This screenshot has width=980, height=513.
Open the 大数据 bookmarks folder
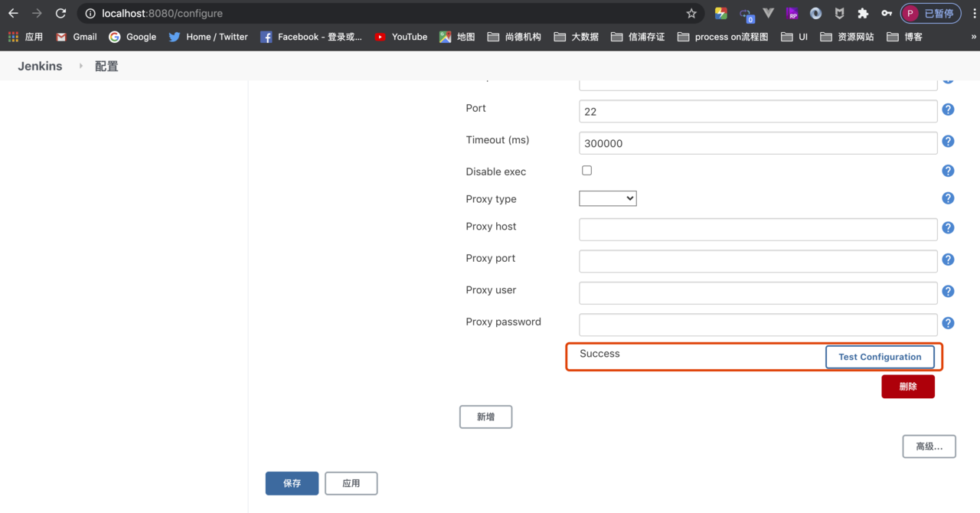pyautogui.click(x=577, y=37)
